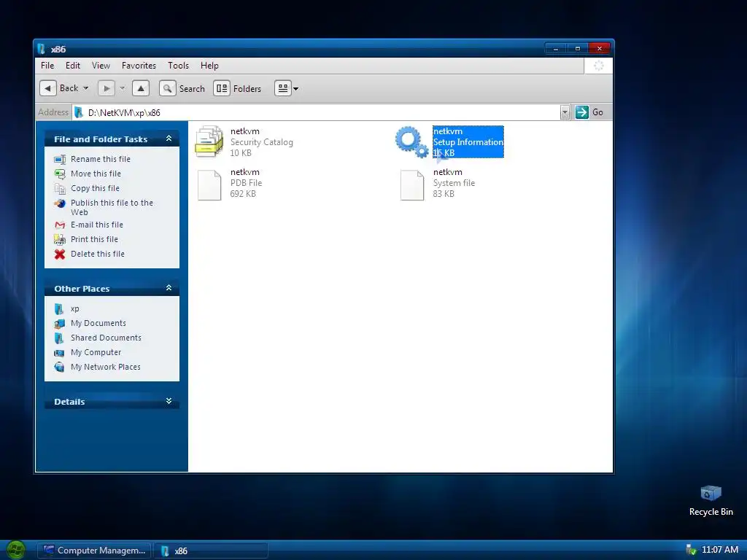Click Move this file
The width and height of the screenshot is (747, 560).
pos(96,174)
